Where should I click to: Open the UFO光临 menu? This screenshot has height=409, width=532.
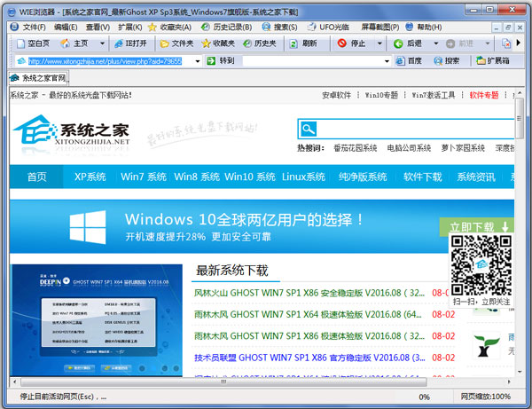click(328, 27)
